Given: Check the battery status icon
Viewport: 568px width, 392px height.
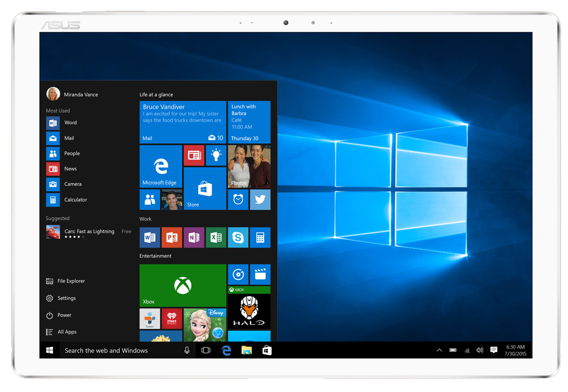Looking at the screenshot, I should point(453,350).
